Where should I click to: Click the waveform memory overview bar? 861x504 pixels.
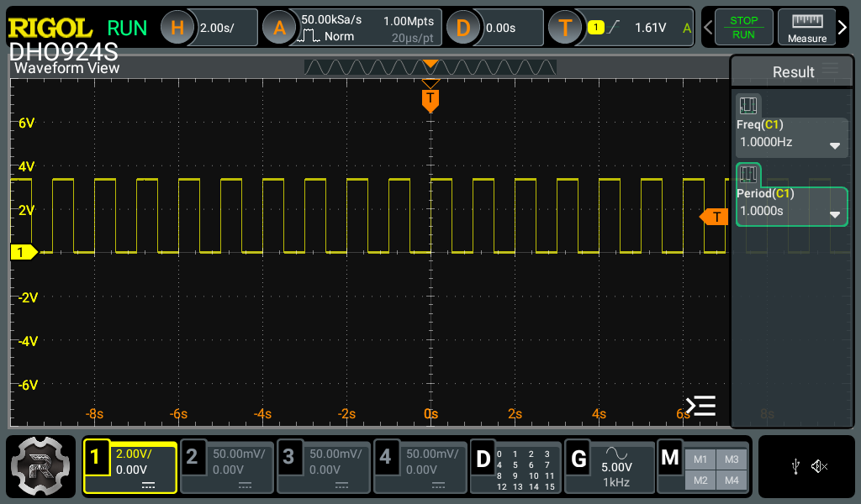coord(430,67)
